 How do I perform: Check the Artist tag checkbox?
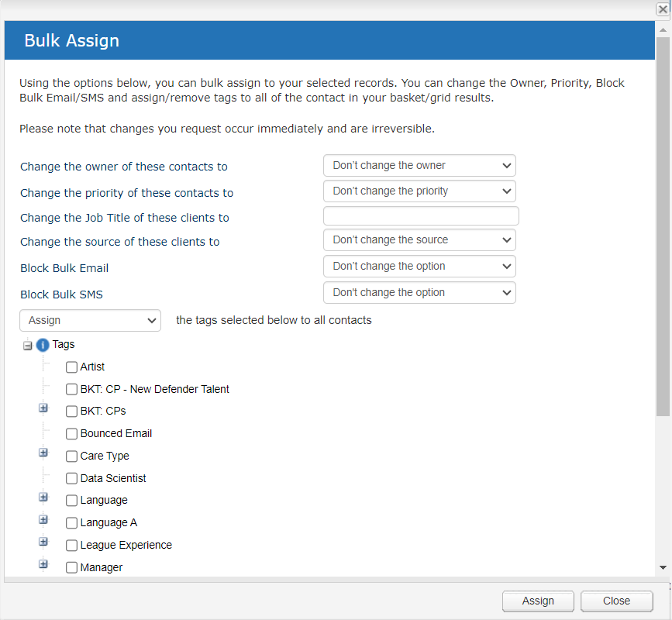[x=71, y=367]
